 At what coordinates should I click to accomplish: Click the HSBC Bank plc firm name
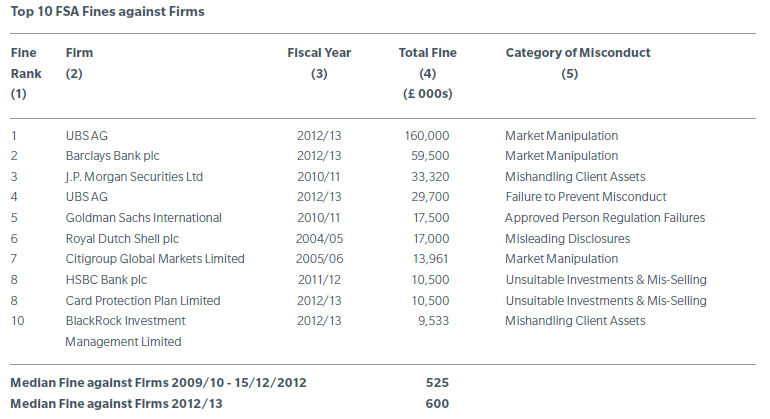[105, 280]
